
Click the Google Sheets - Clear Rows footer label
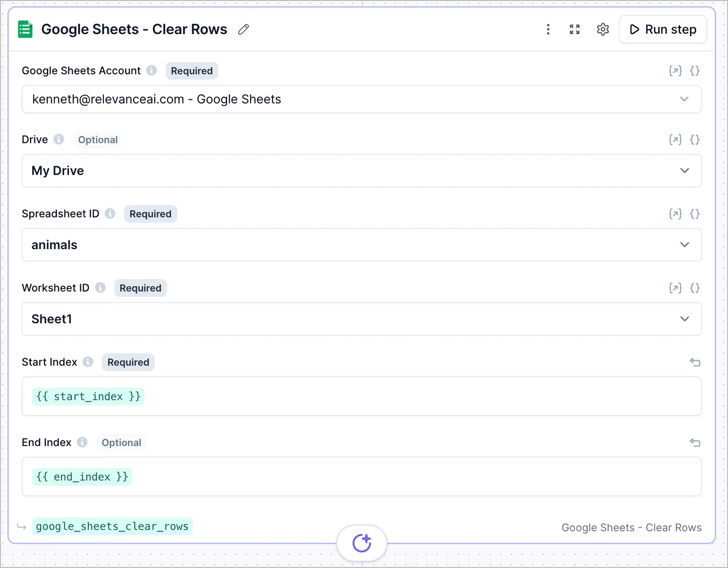pos(632,528)
